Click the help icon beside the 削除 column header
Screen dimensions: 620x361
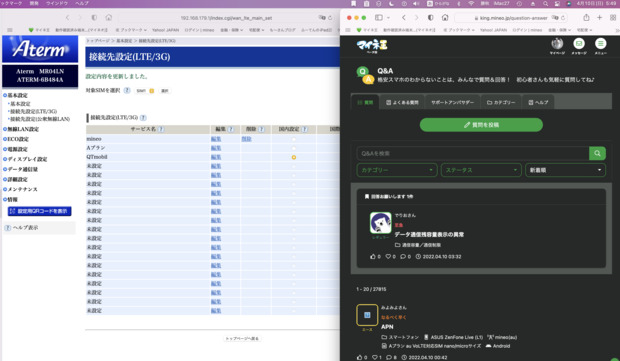click(261, 129)
